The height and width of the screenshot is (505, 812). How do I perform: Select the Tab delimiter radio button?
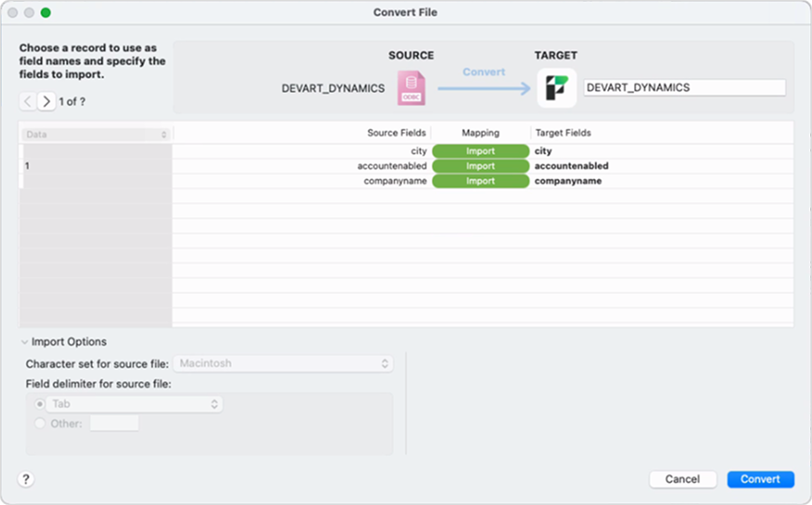(x=40, y=403)
